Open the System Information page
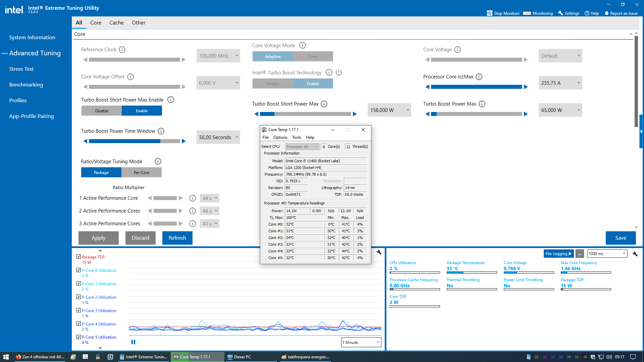 pyautogui.click(x=32, y=38)
